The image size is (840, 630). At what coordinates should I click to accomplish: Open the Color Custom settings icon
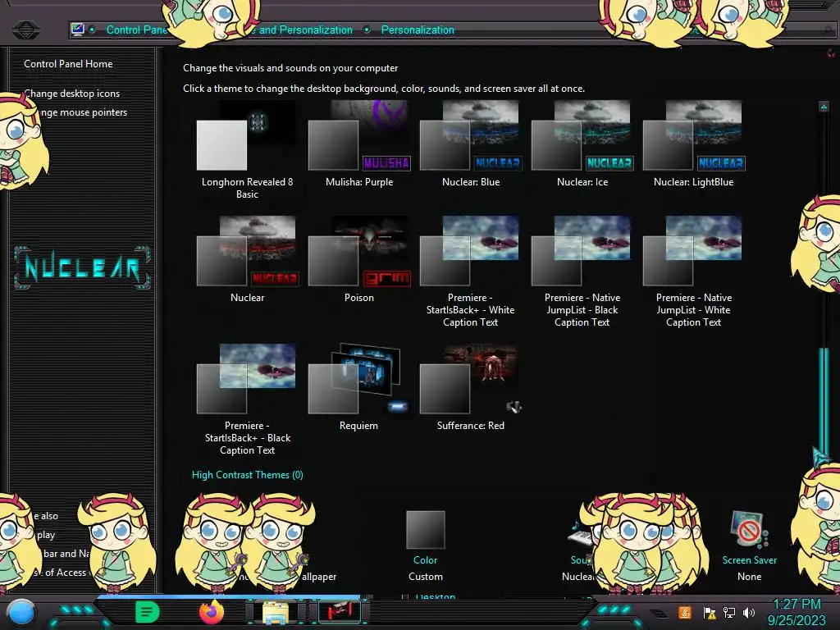[426, 530]
